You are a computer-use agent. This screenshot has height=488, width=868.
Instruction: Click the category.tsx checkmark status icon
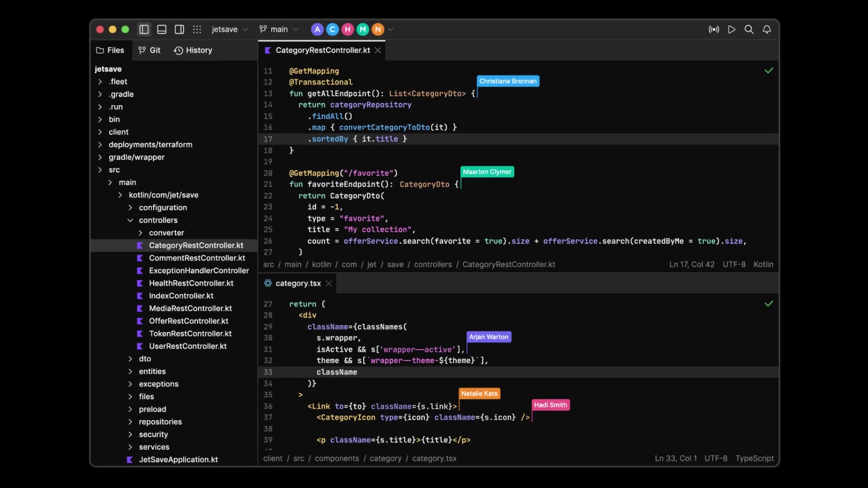[x=769, y=304]
